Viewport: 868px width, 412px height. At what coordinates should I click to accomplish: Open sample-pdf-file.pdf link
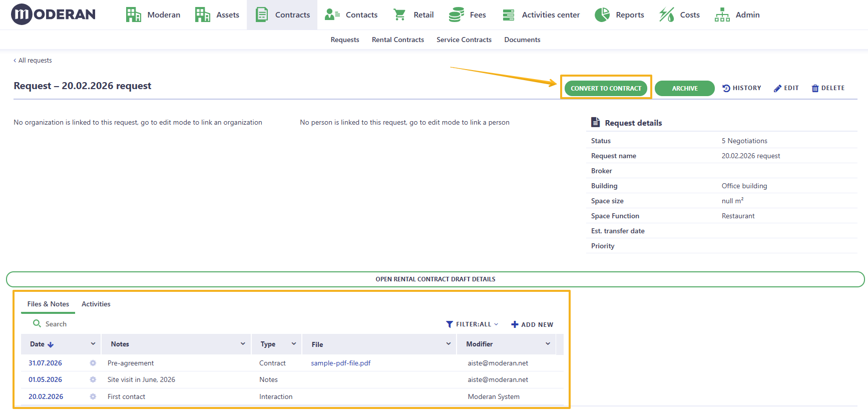pos(341,363)
